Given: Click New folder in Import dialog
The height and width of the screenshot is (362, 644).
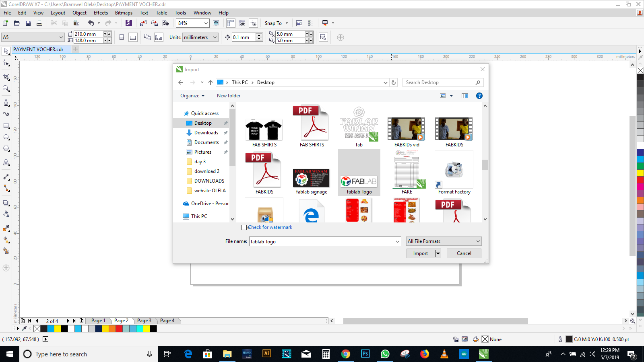Looking at the screenshot, I should pos(229,96).
